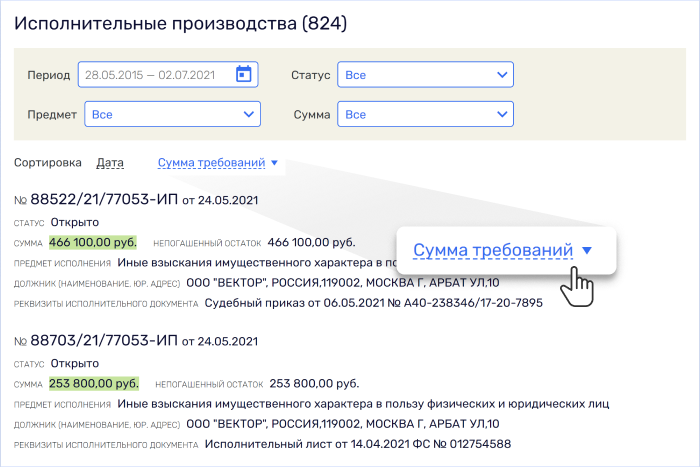Image resolution: width=700 pixels, height=467 pixels.
Task: Expand the Статус dropdown
Action: pyautogui.click(x=425, y=75)
